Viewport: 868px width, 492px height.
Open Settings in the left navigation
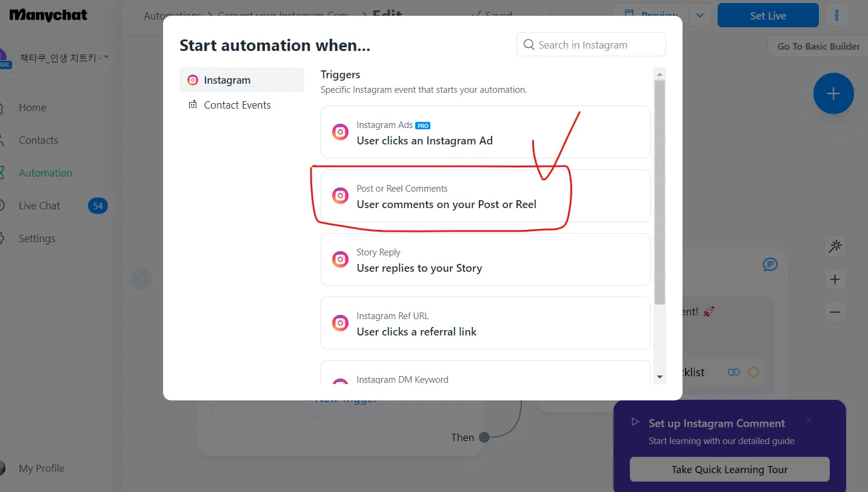tap(37, 238)
